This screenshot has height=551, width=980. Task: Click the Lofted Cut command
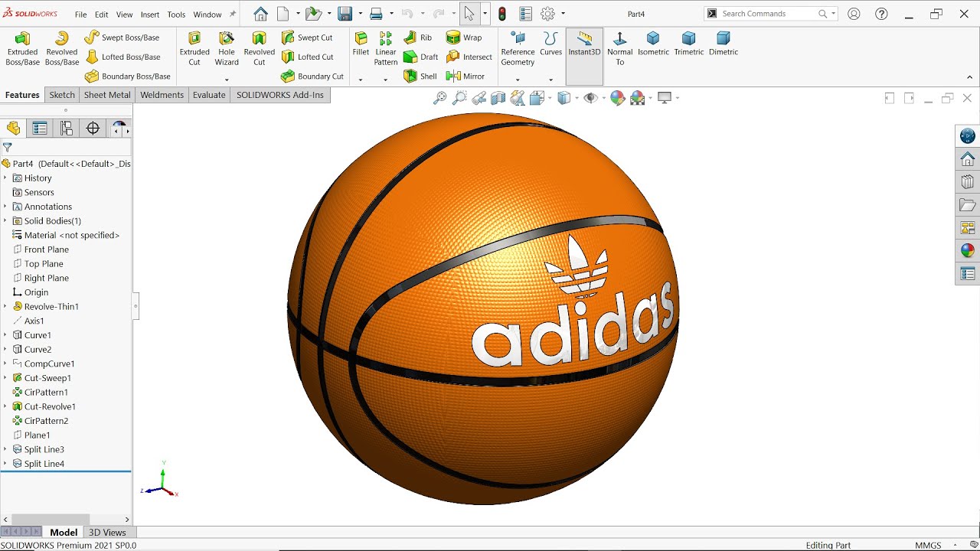[x=307, y=57]
